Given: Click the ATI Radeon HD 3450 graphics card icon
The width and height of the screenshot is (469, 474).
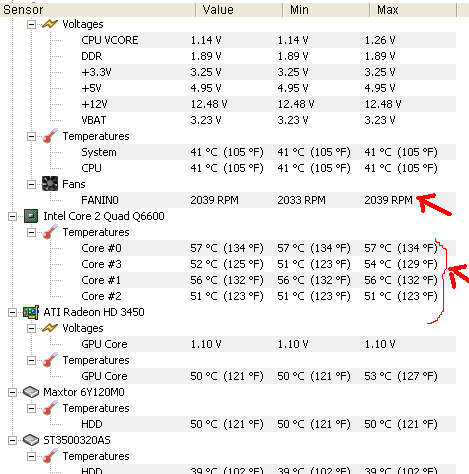Looking at the screenshot, I should [31, 312].
